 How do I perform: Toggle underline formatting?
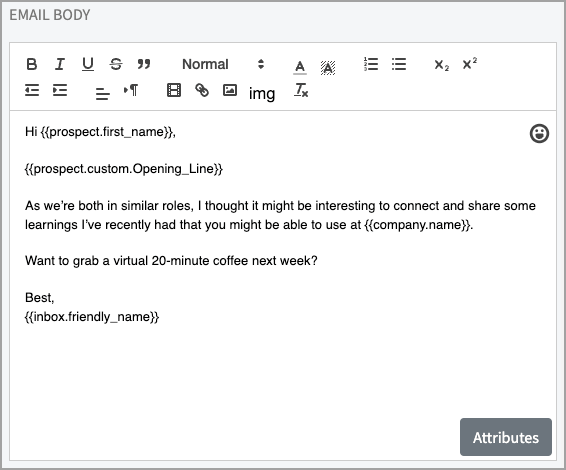(x=88, y=64)
